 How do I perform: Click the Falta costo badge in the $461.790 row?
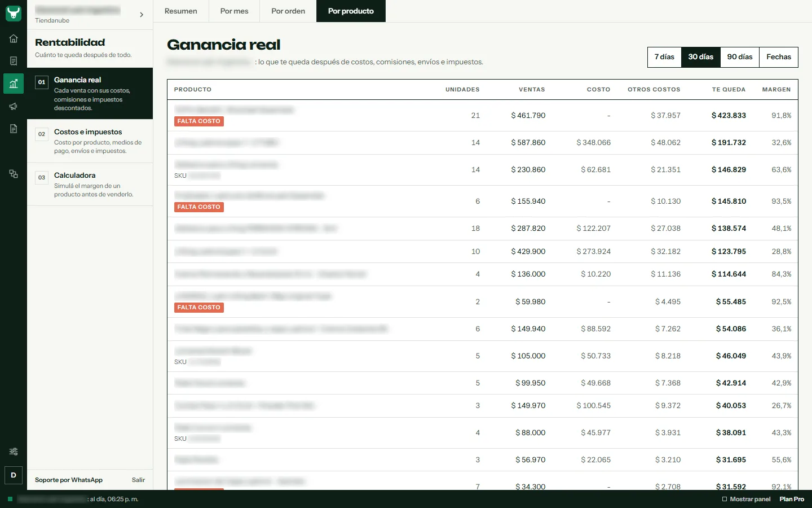pyautogui.click(x=199, y=121)
